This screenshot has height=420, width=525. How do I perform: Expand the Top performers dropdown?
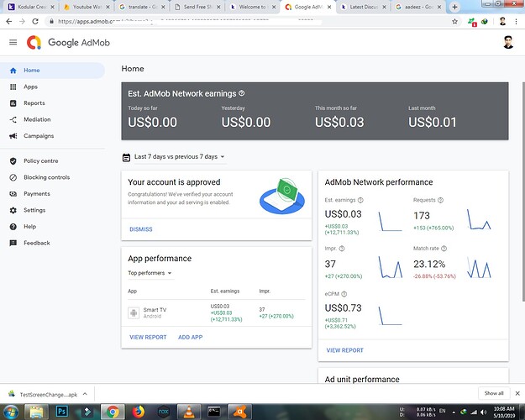point(150,273)
